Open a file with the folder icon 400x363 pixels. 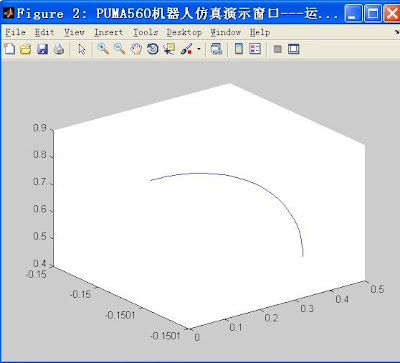(26, 49)
